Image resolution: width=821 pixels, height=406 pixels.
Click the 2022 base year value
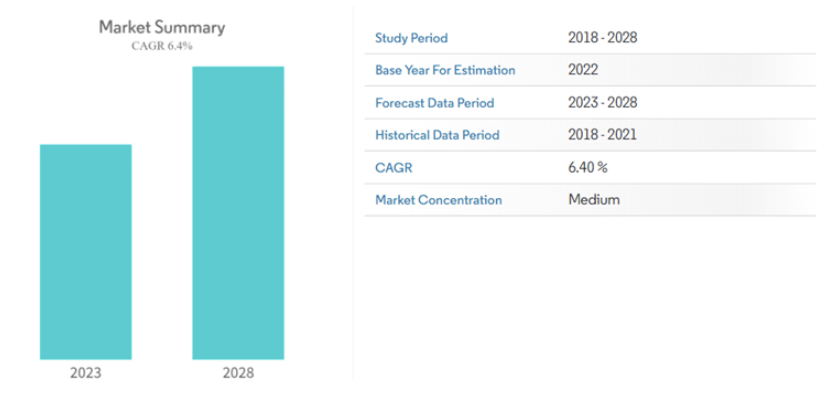[582, 70]
